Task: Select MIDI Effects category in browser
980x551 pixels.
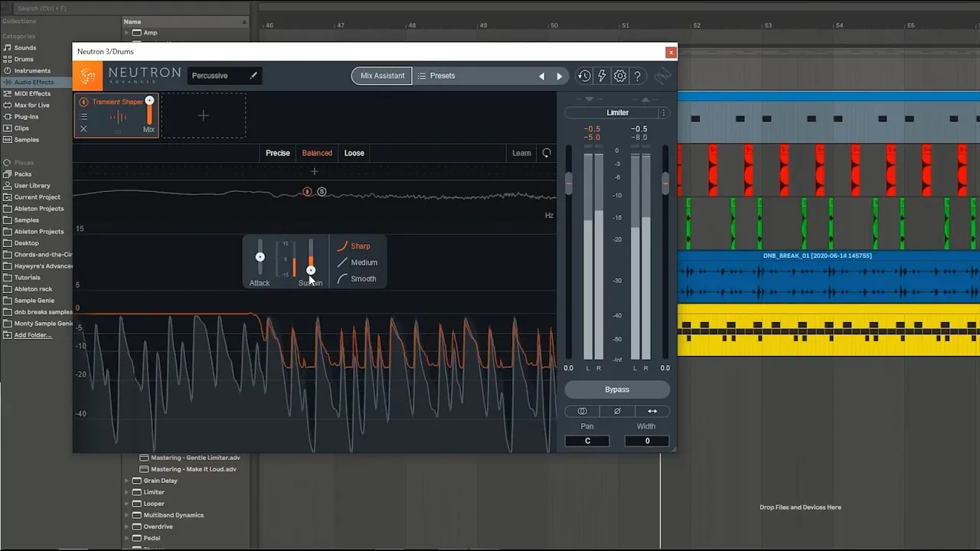Action: pyautogui.click(x=32, y=93)
